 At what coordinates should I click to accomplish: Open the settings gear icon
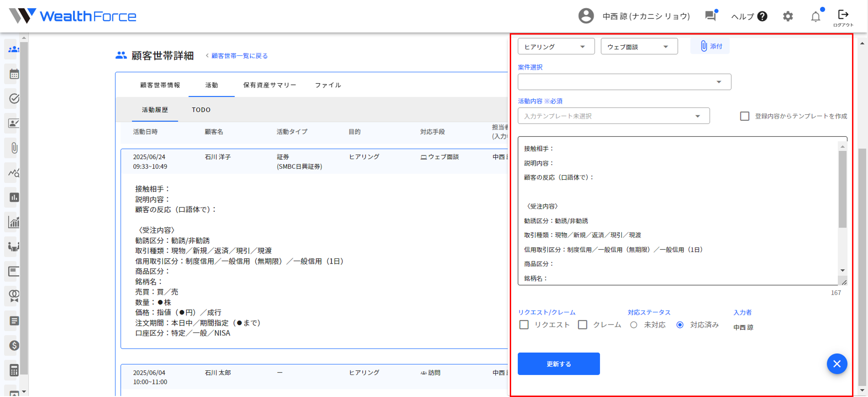(x=788, y=16)
